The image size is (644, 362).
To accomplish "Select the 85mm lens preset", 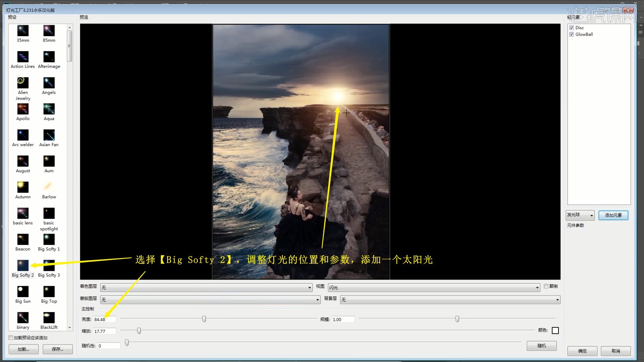I will pyautogui.click(x=49, y=31).
